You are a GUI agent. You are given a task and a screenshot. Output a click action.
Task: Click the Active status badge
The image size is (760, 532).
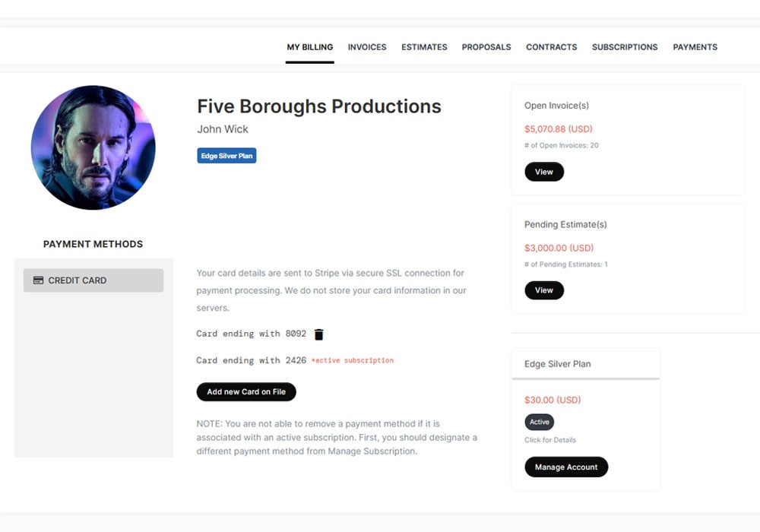[x=540, y=422]
